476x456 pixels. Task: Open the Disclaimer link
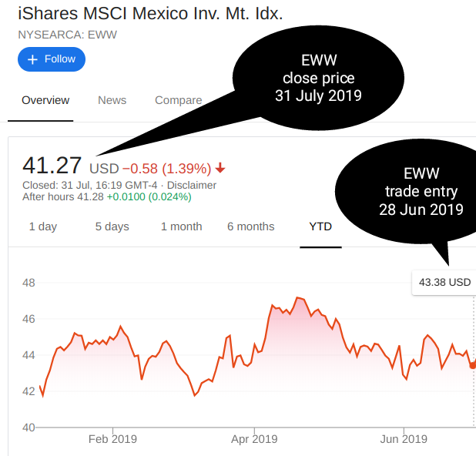pyautogui.click(x=192, y=185)
